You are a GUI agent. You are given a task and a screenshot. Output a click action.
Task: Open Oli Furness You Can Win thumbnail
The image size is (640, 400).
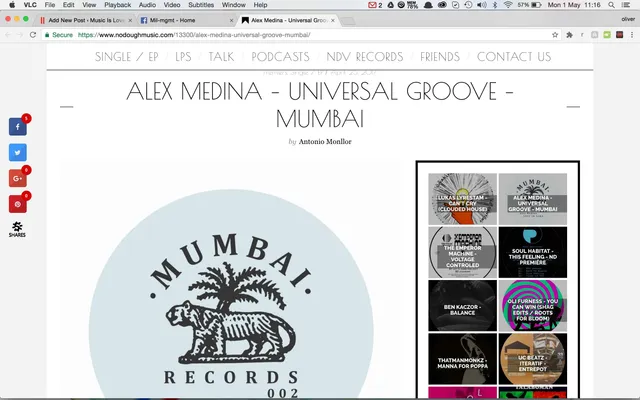coord(533,305)
